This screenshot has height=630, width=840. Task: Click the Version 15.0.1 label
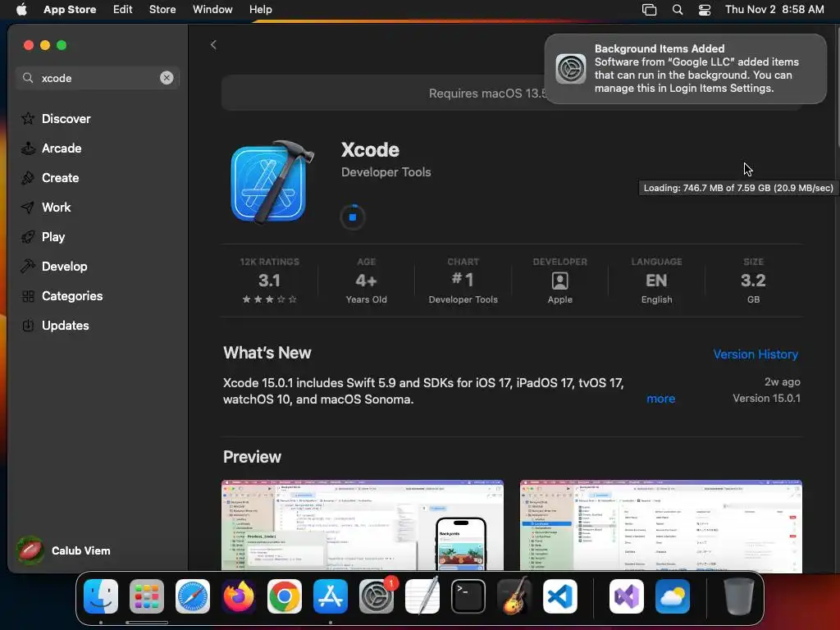pyautogui.click(x=766, y=398)
